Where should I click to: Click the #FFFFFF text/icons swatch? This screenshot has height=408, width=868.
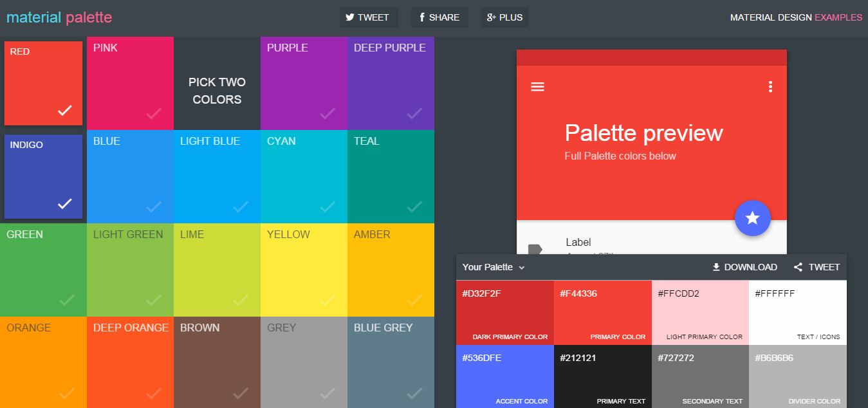(x=798, y=313)
